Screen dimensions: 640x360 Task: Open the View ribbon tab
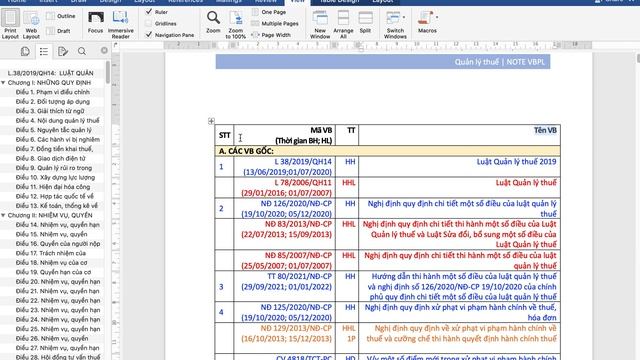coord(298,2)
